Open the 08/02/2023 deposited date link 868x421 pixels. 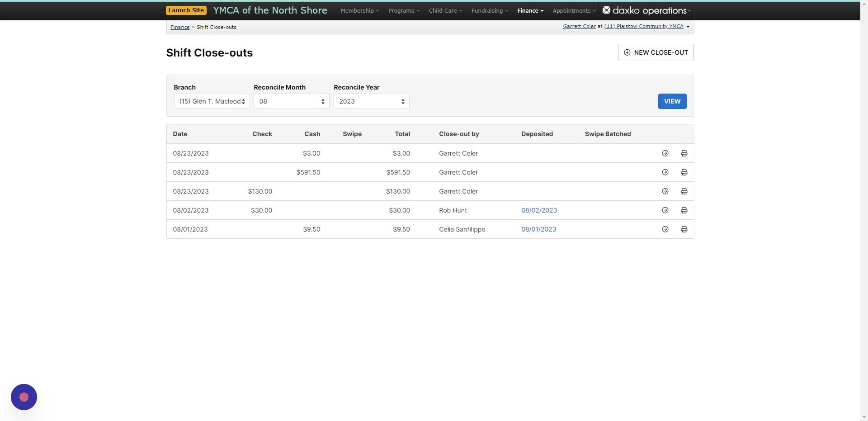click(539, 210)
